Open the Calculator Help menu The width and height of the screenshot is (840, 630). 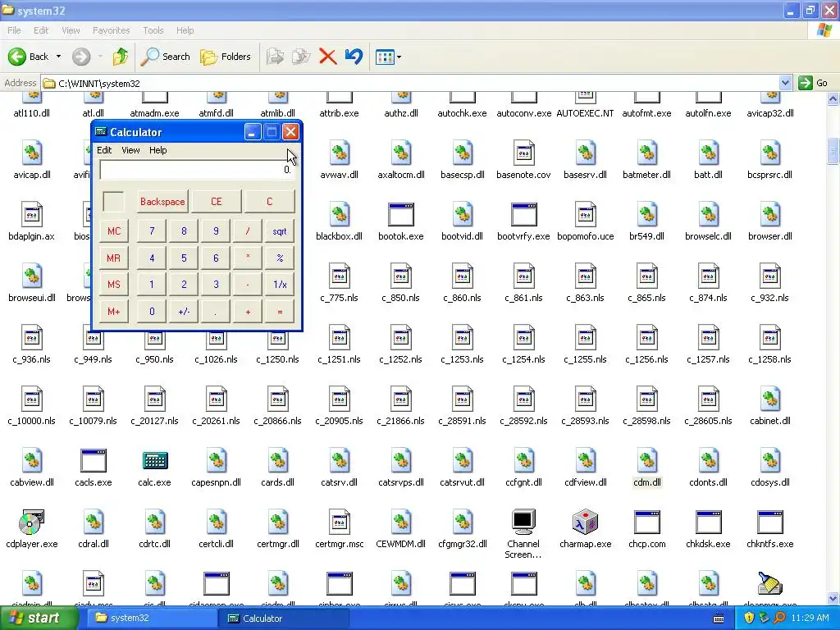point(158,150)
